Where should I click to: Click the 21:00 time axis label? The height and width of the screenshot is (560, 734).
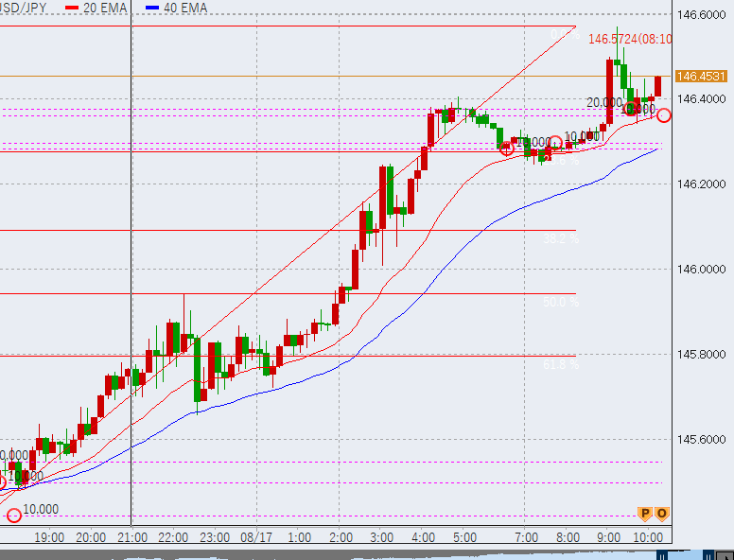click(131, 537)
